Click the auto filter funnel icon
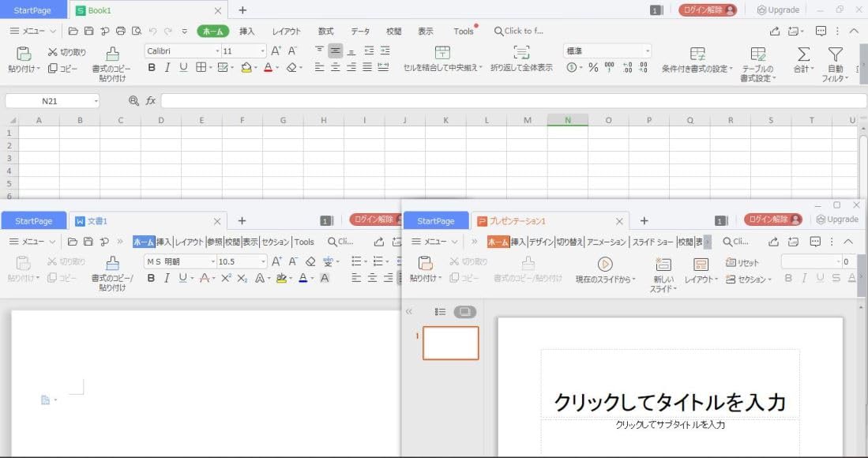 [835, 54]
